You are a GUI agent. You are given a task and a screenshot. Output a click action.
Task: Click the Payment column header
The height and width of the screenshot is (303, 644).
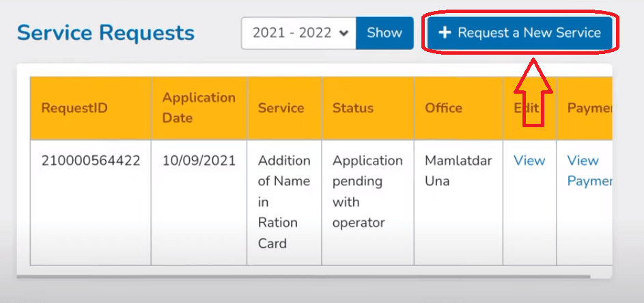[589, 108]
